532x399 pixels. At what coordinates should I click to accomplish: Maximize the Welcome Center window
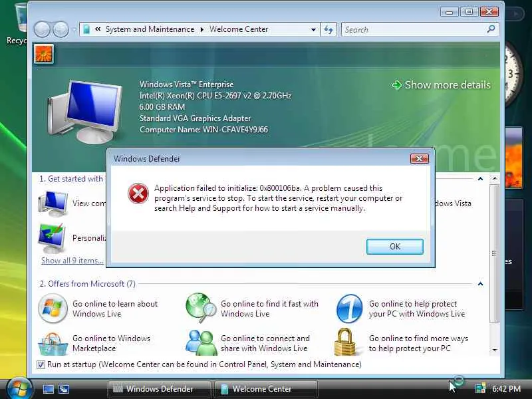click(469, 12)
